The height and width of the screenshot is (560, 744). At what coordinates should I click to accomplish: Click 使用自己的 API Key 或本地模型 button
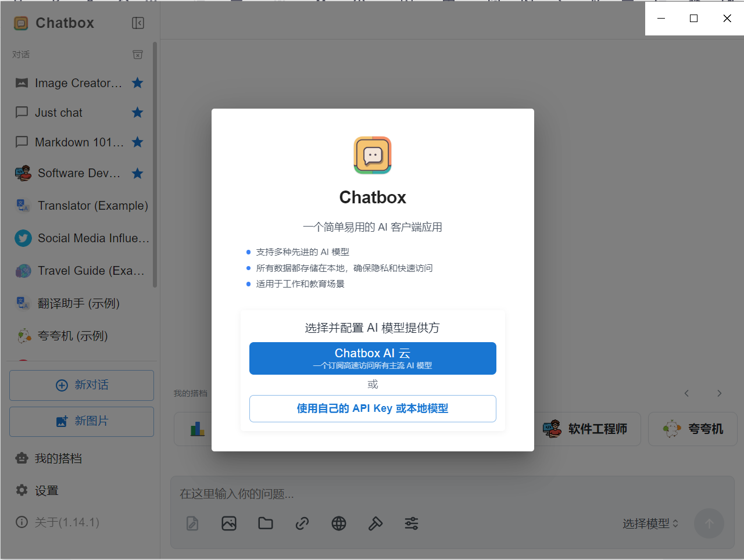click(x=373, y=408)
